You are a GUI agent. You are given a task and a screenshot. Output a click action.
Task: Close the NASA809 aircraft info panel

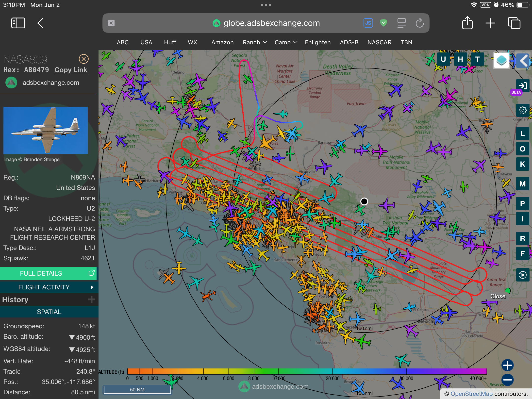point(83,59)
